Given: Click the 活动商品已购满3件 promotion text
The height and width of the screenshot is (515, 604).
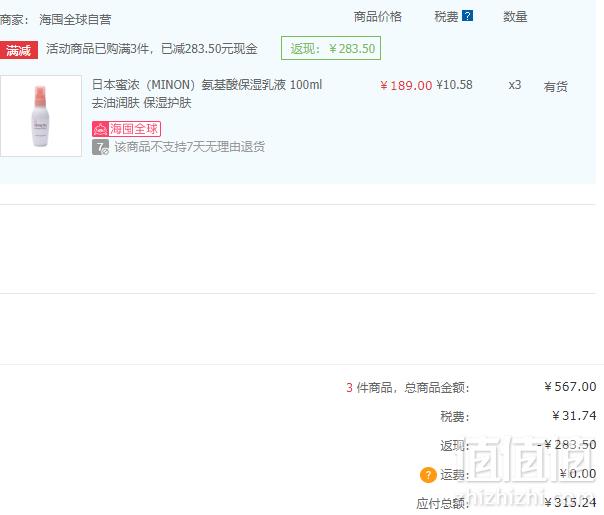Looking at the screenshot, I should 152,49.
